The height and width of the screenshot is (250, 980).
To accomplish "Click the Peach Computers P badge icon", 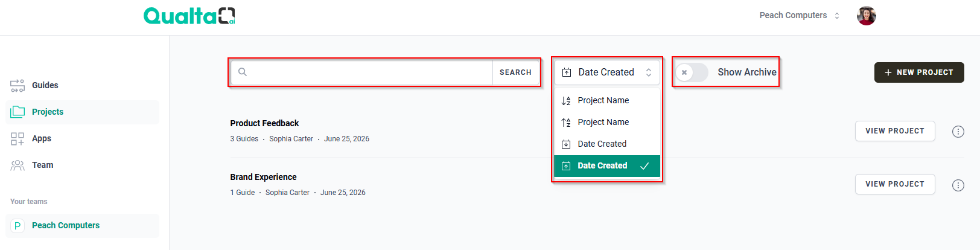I will (17, 226).
